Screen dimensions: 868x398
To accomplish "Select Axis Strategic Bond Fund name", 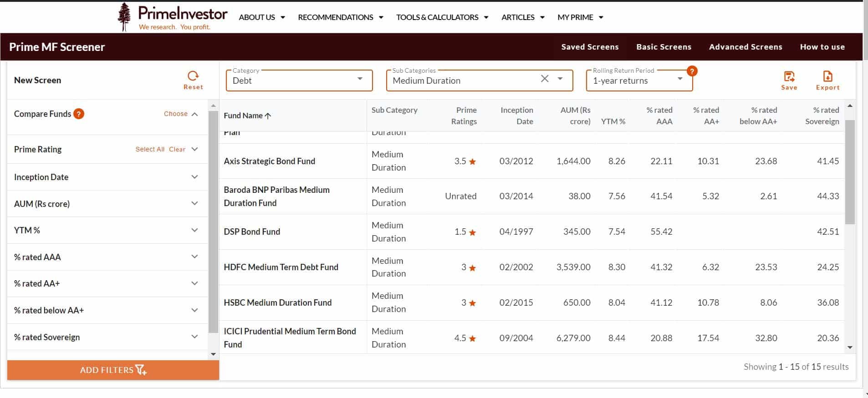I will [270, 161].
